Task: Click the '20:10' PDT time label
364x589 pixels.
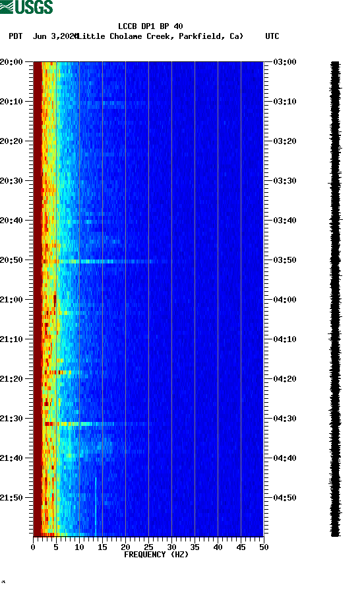Action: click(x=11, y=102)
